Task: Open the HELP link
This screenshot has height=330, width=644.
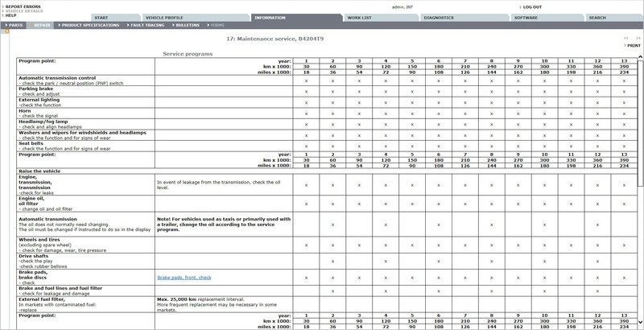Action: pos(11,15)
